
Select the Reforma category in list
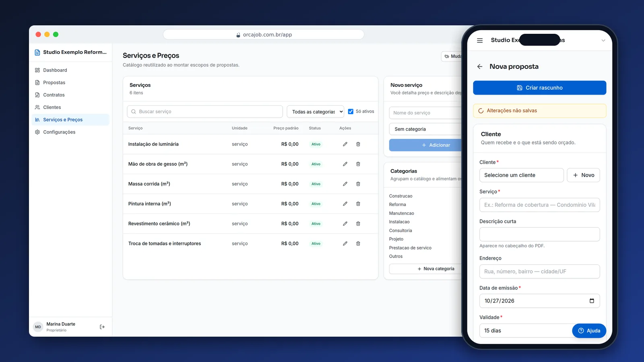tap(397, 205)
